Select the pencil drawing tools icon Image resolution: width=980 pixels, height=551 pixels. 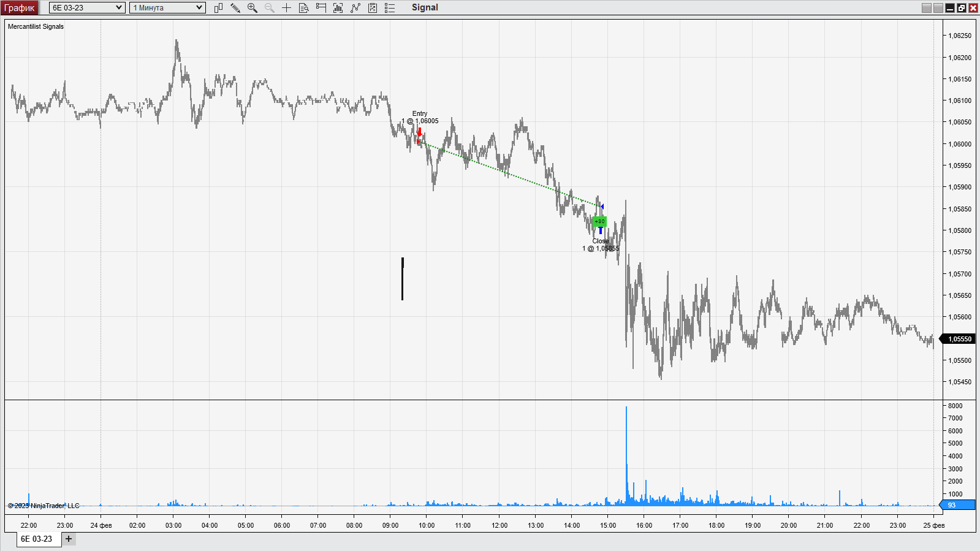pos(235,8)
